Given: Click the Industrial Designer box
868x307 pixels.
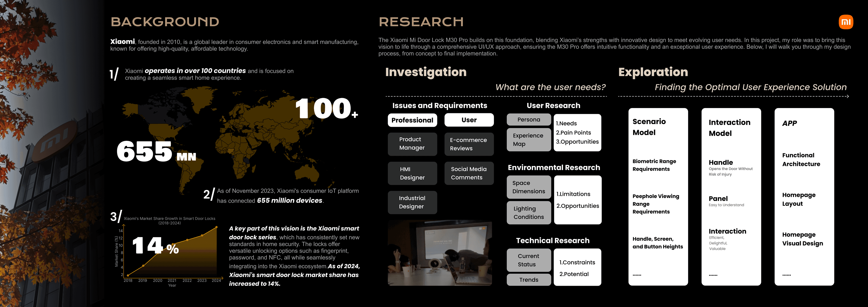Looking at the screenshot, I should (412, 203).
